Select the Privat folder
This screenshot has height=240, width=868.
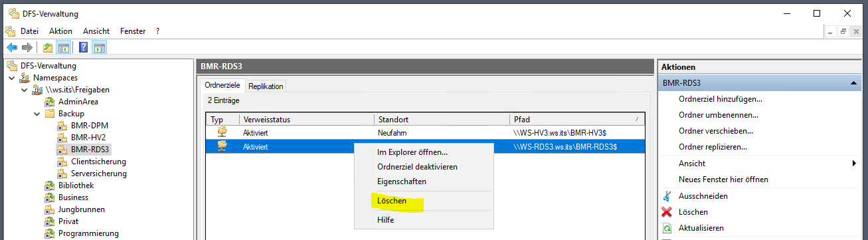click(68, 221)
